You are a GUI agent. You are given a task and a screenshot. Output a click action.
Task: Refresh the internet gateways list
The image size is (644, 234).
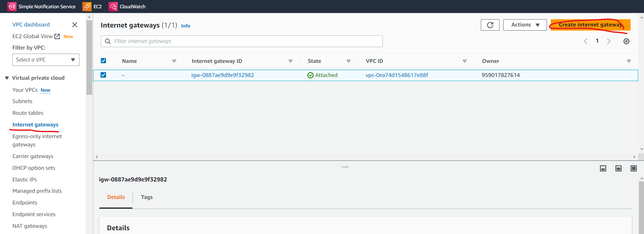pyautogui.click(x=490, y=25)
